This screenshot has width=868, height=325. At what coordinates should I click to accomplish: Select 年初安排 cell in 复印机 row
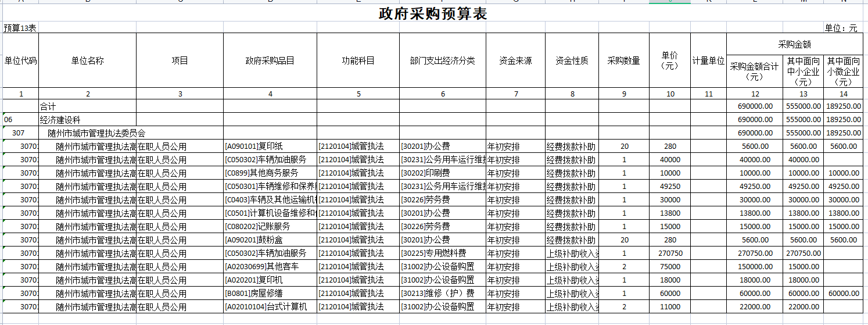click(x=515, y=280)
